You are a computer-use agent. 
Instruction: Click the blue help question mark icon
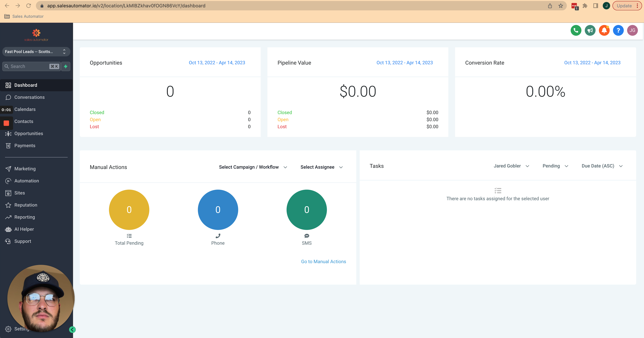click(x=618, y=31)
